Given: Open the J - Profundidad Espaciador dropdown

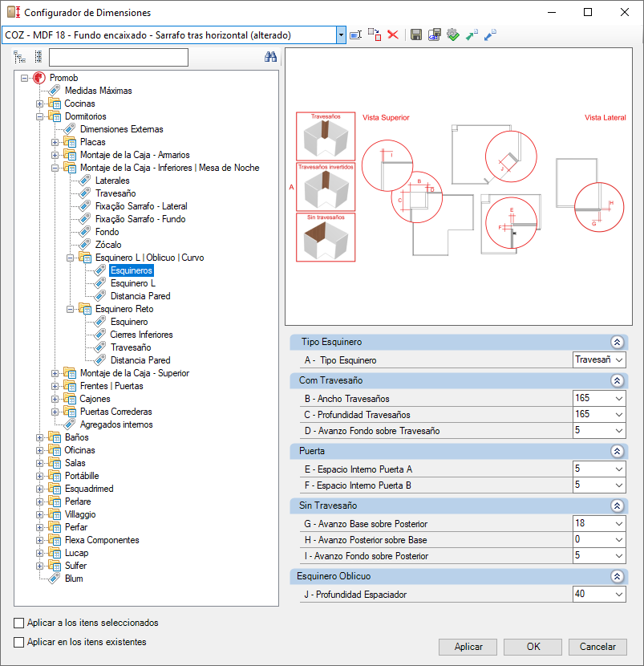Looking at the screenshot, I should (619, 595).
